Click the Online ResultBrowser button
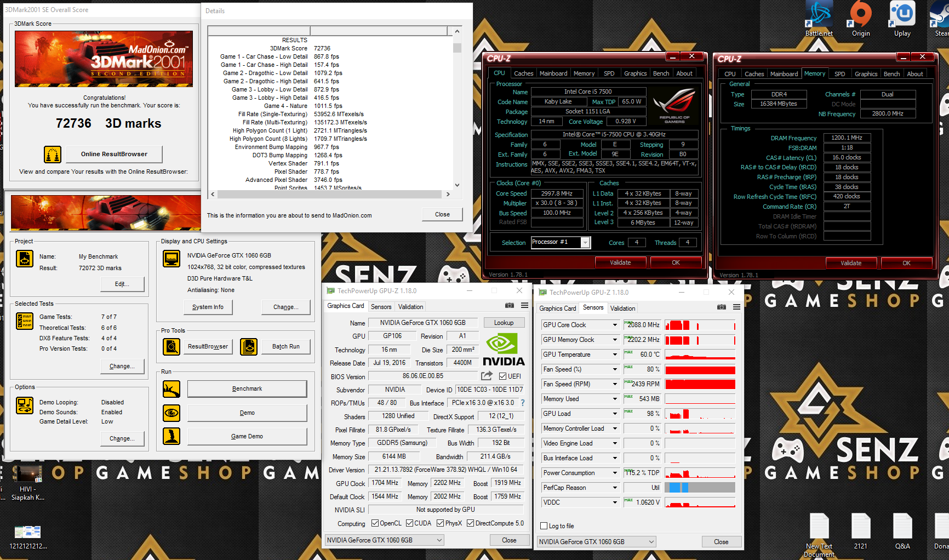 (x=114, y=154)
